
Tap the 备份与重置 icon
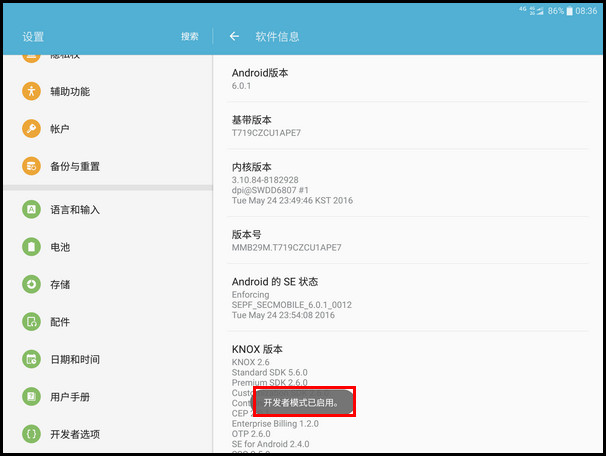tap(31, 166)
